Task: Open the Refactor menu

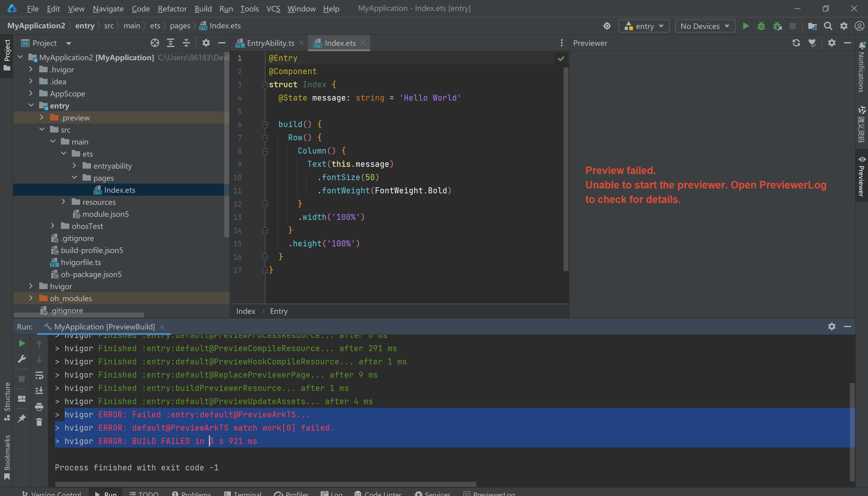Action: (172, 8)
